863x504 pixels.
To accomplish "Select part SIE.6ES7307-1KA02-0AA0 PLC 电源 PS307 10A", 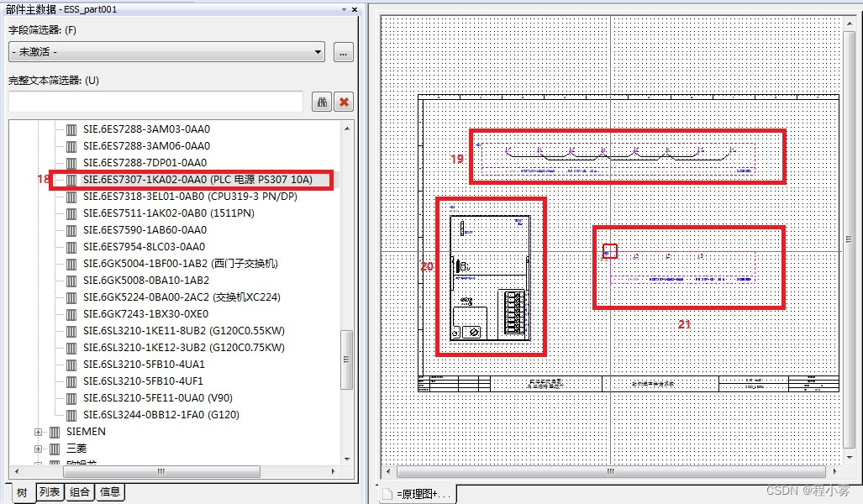I will [197, 180].
